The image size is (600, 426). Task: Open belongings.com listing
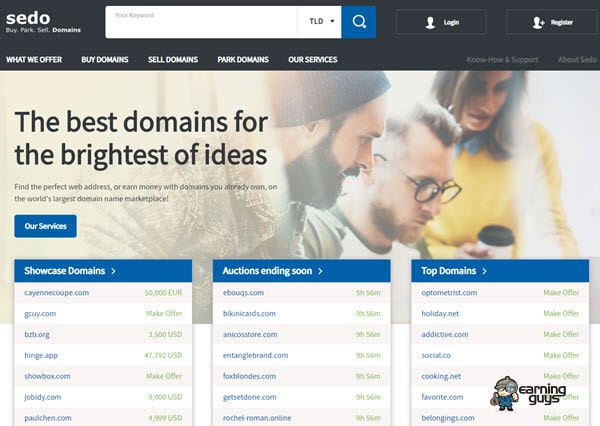(x=448, y=418)
